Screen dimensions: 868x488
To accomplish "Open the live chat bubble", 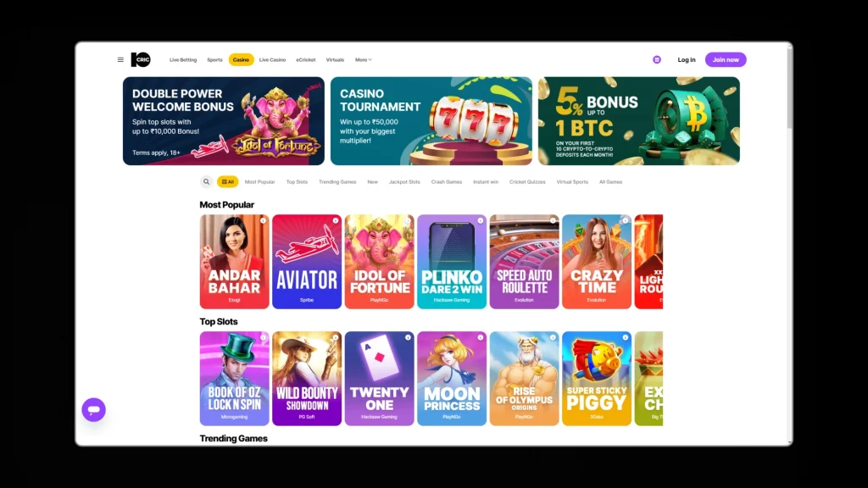I will tap(93, 410).
